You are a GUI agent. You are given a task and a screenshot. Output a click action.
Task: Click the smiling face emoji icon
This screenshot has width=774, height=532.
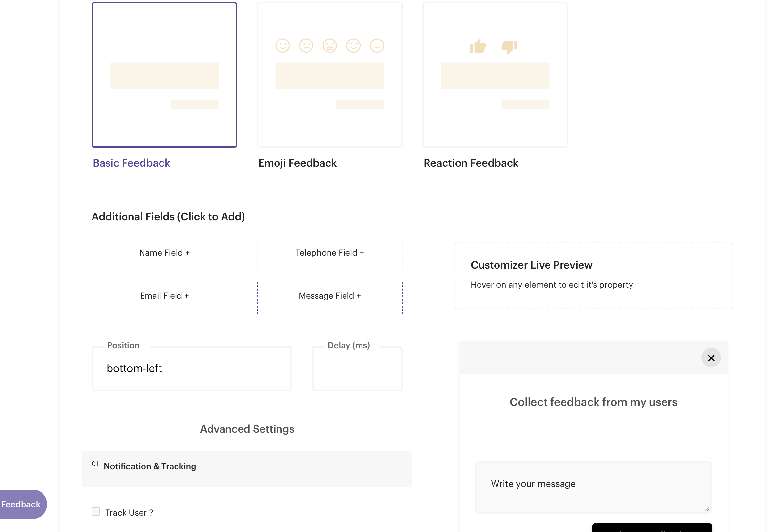[x=282, y=46]
